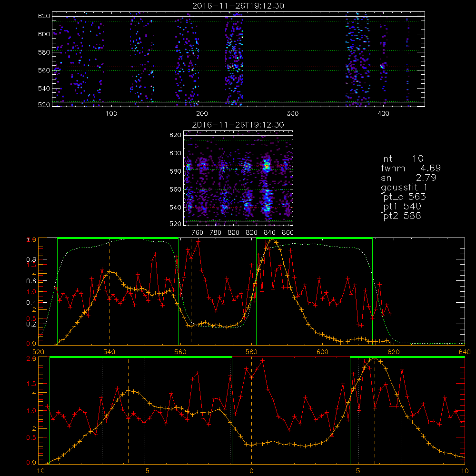Click x-axis label 520 on third profile plot
476x476 pixels.
[x=38, y=352]
